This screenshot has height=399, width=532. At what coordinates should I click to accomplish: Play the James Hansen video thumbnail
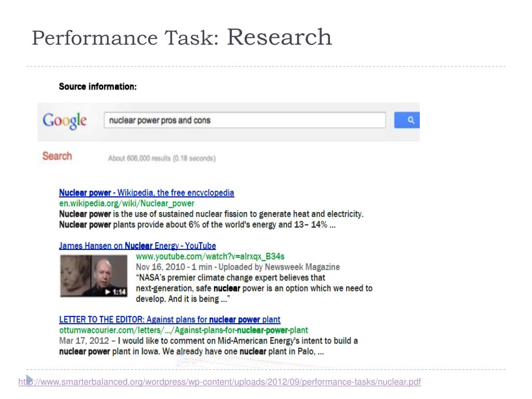click(94, 276)
